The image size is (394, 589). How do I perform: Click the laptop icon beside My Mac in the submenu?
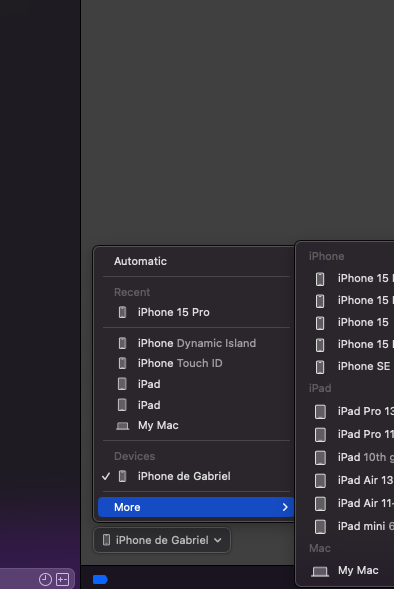[320, 571]
